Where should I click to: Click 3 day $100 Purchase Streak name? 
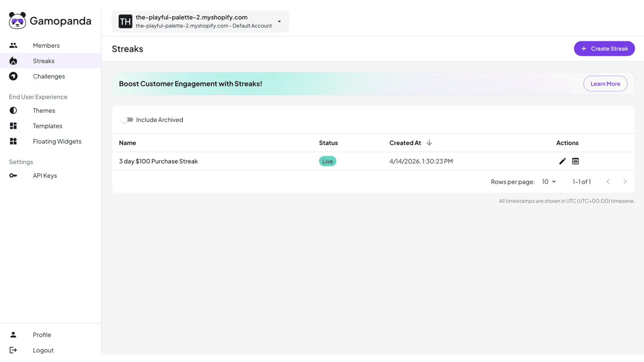point(158,161)
